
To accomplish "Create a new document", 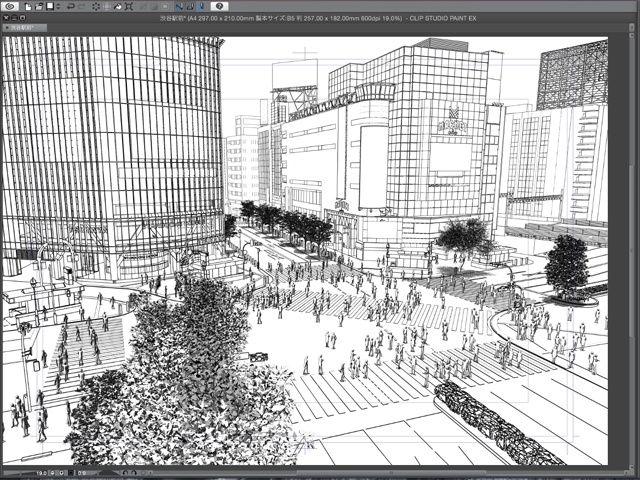I will point(28,6).
